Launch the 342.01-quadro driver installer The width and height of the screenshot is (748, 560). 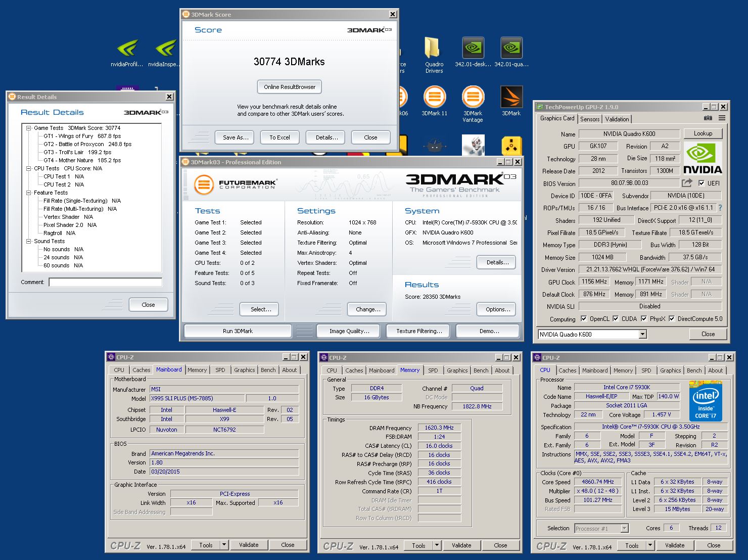point(511,53)
